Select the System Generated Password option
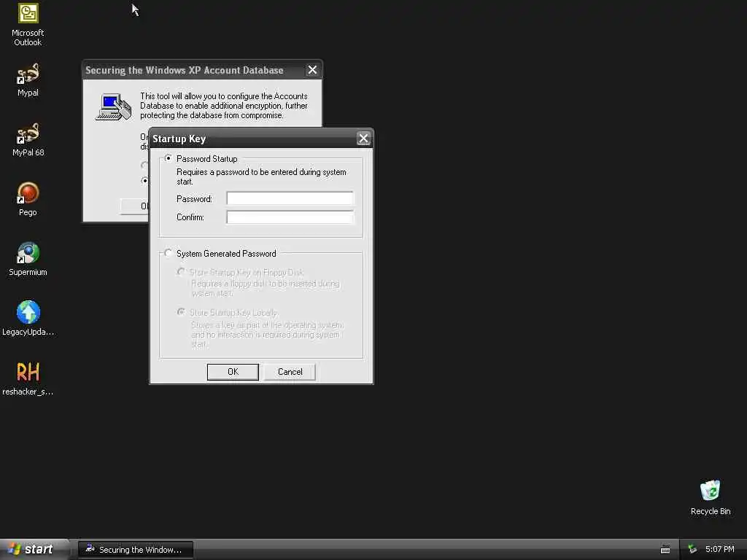Screen dimensions: 747x560 (169, 253)
